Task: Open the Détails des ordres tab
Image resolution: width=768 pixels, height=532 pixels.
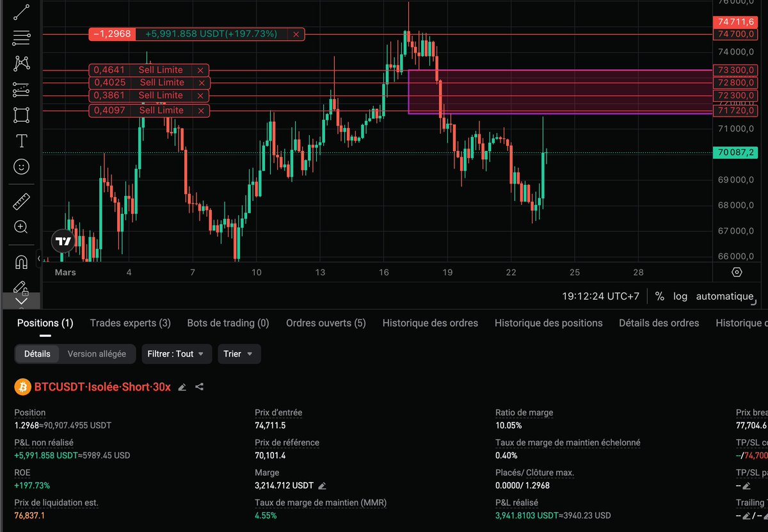Action: (x=659, y=323)
